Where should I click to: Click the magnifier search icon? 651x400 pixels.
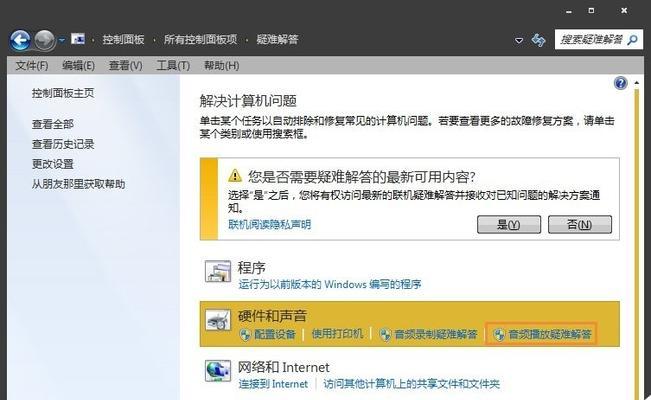point(633,40)
